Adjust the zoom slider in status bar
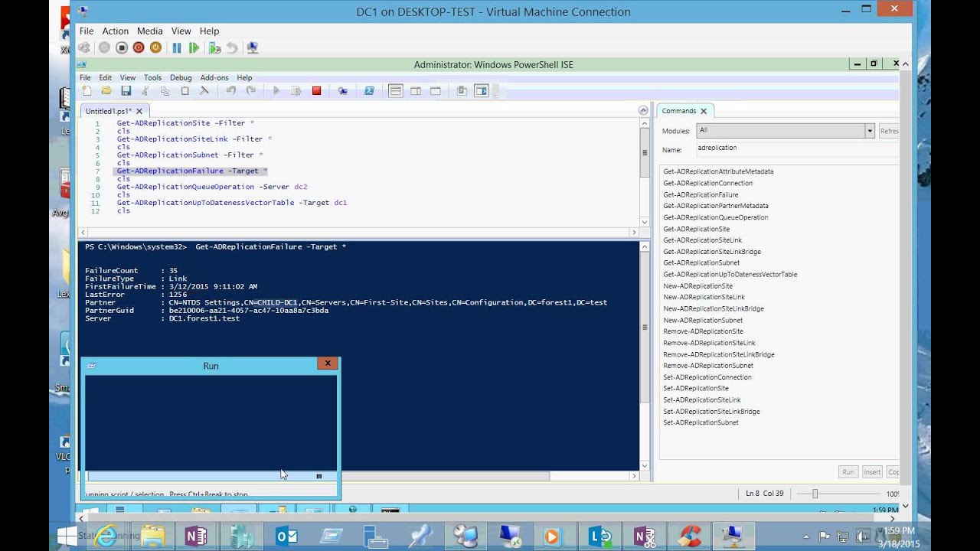The image size is (980, 551). pyautogui.click(x=815, y=494)
